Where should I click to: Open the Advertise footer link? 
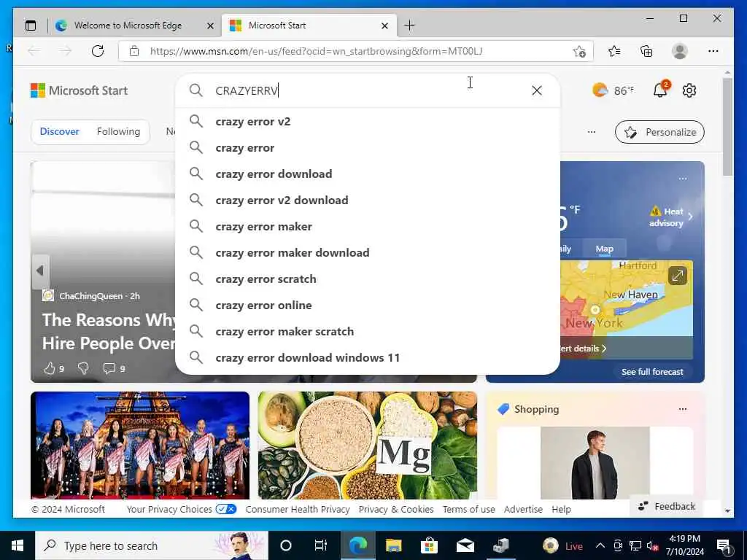(523, 509)
